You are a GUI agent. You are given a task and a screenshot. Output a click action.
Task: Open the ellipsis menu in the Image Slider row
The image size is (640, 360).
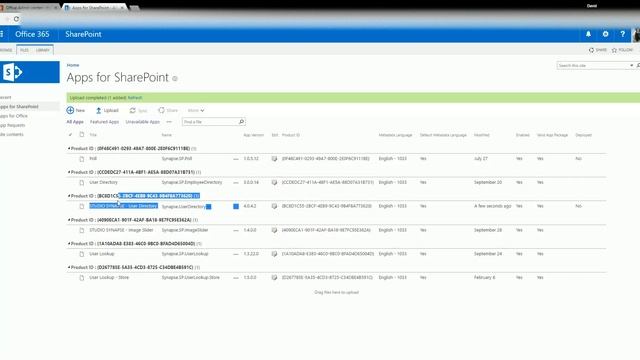click(x=236, y=230)
